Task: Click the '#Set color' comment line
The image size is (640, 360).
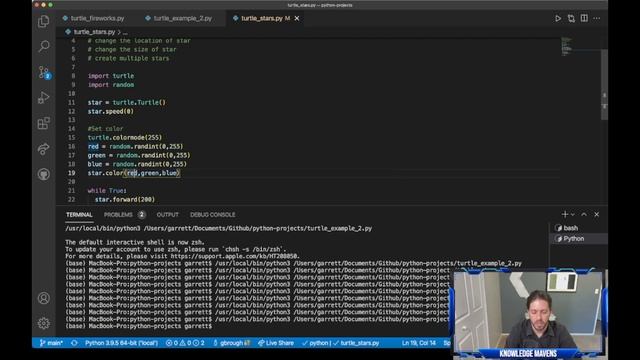Action: 105,129
